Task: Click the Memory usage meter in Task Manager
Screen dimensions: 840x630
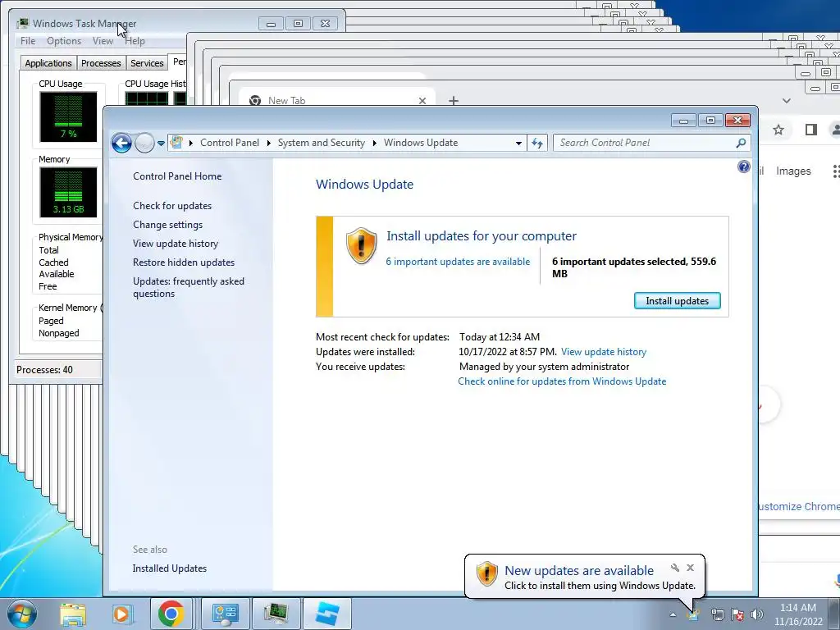Action: click(68, 192)
